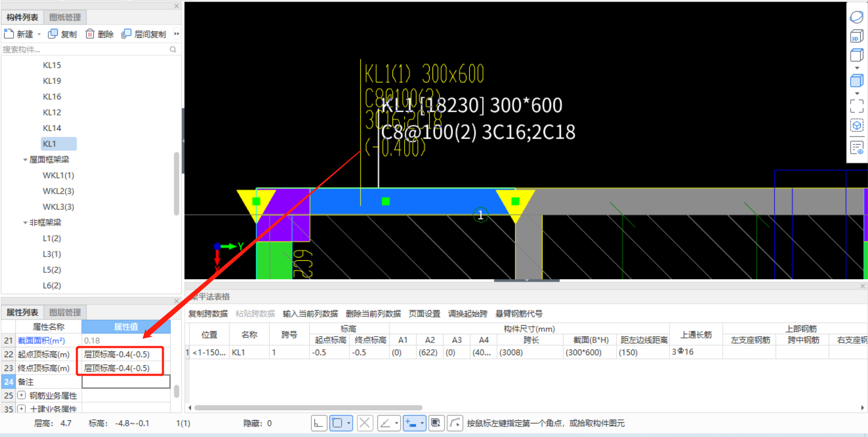This screenshot has width=868, height=437.
Task: Close the beam table panel
Action: click(x=862, y=286)
